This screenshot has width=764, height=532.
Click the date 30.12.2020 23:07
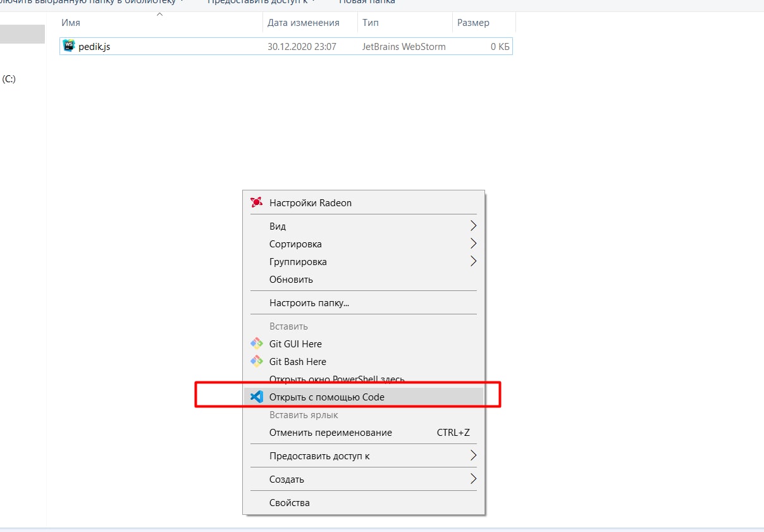coord(302,46)
